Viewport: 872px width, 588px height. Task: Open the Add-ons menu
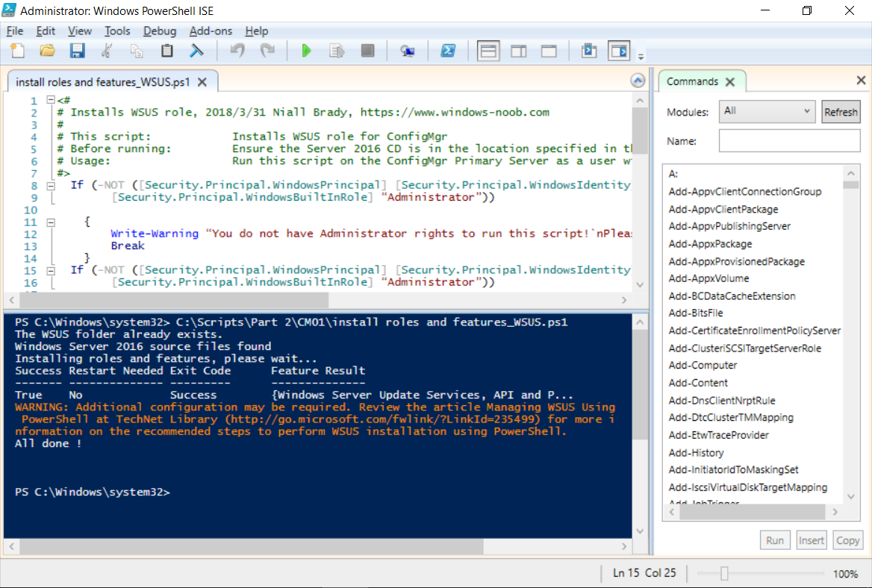(211, 31)
